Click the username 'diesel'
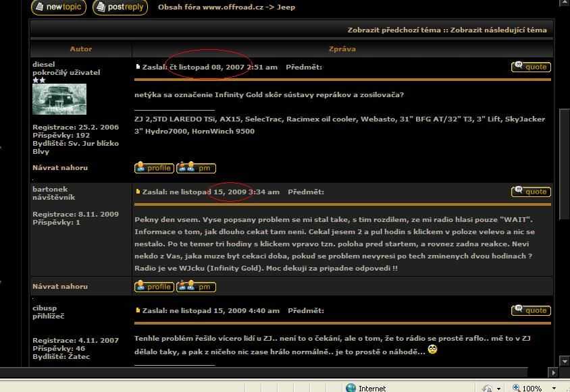Screen dimensions: 570x392 44,64
